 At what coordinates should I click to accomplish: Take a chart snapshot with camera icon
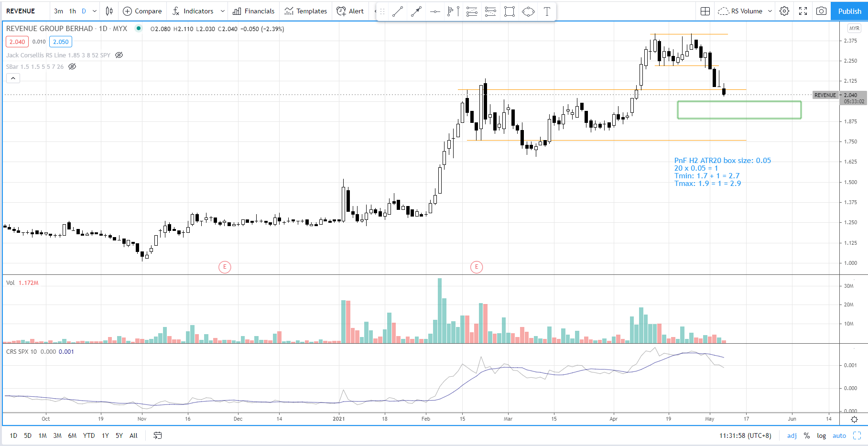coord(821,11)
